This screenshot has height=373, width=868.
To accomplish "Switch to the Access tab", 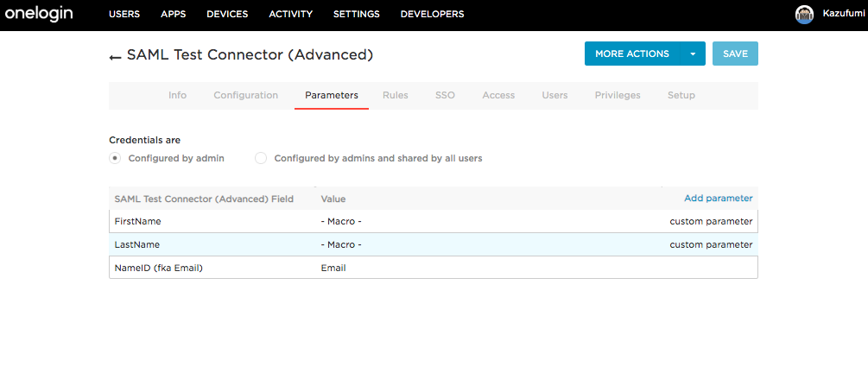I will (x=498, y=95).
